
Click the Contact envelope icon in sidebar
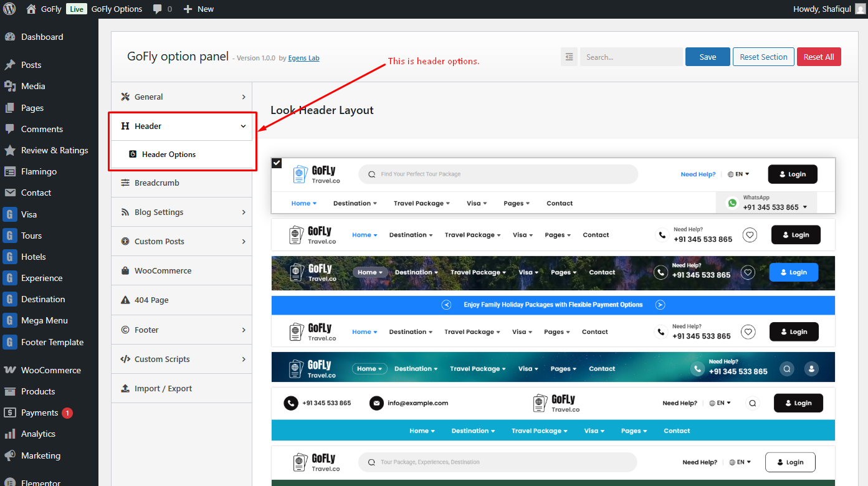[9, 193]
